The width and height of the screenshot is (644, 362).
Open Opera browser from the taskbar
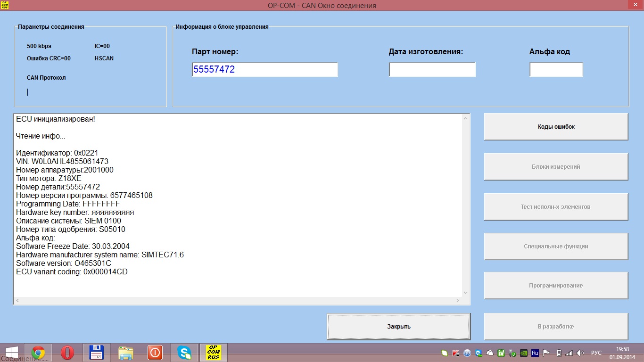[67, 353]
